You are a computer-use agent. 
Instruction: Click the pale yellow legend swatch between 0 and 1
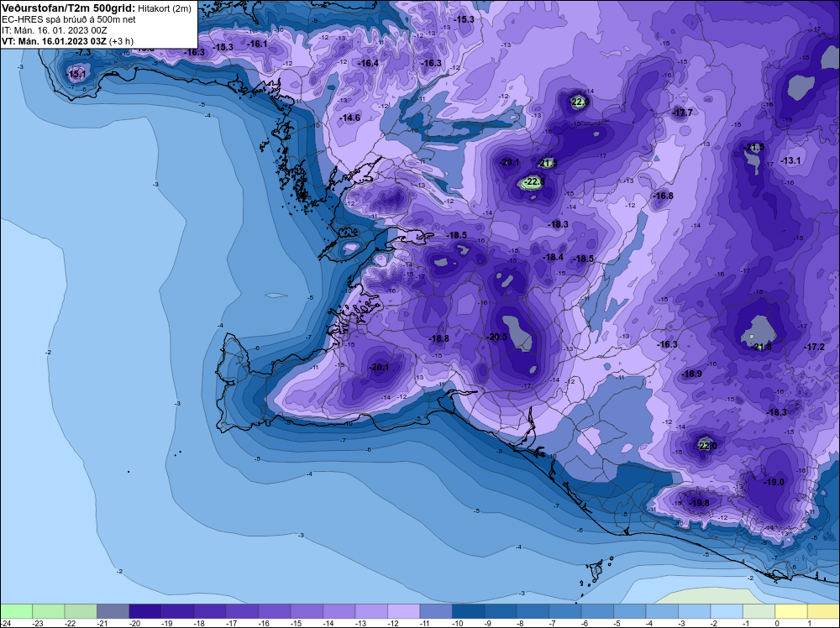[791, 611]
